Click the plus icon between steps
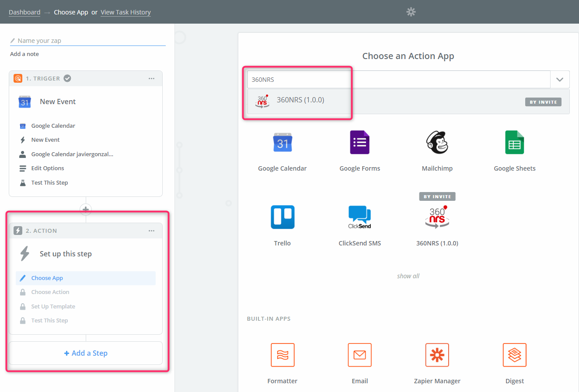Image resolution: width=579 pixels, height=392 pixels. coord(86,209)
